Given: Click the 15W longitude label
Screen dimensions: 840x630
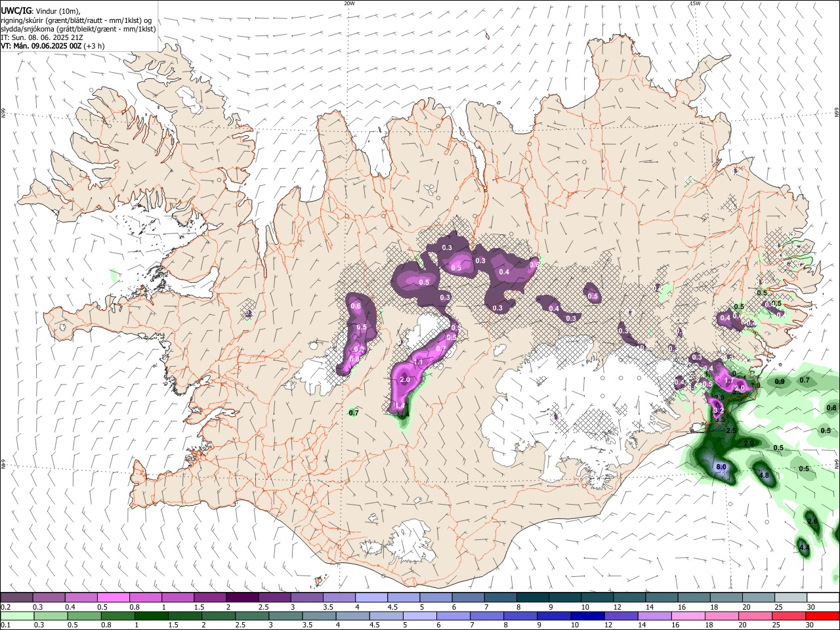Looking at the screenshot, I should 695,3.
